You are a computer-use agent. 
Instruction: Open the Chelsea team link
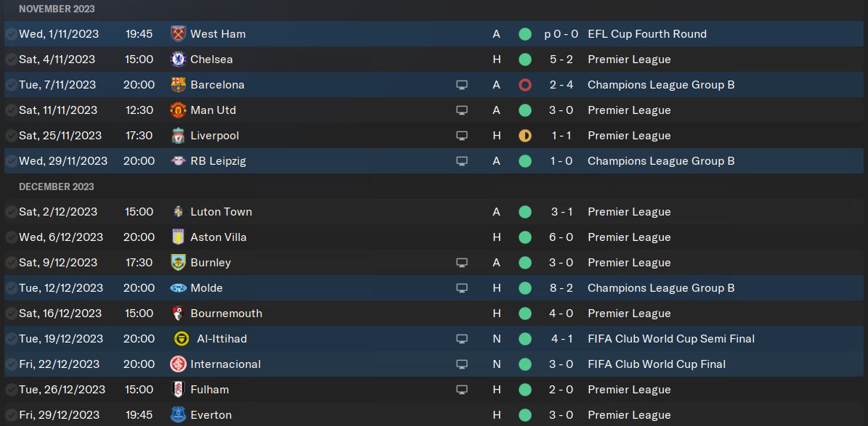(211, 60)
